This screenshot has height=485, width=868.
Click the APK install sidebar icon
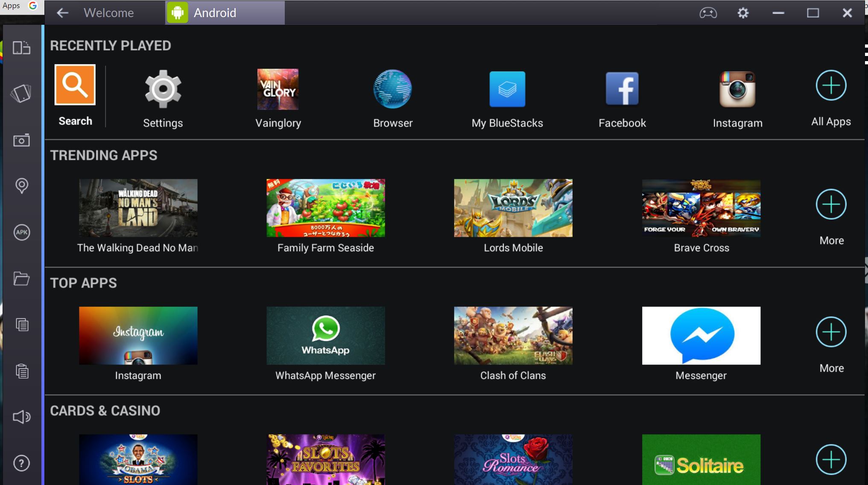point(22,232)
